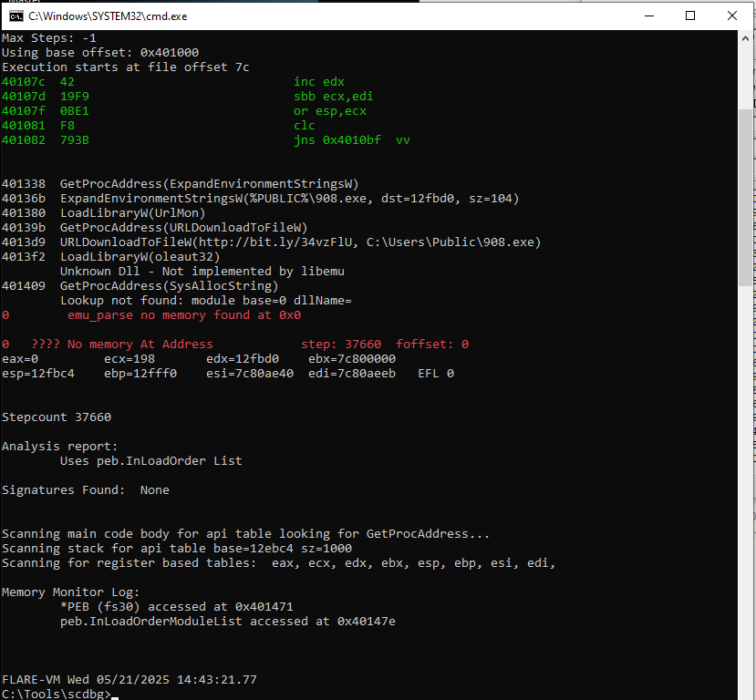Click the 'inc edx' instruction
The height and width of the screenshot is (700, 756).
click(x=319, y=82)
